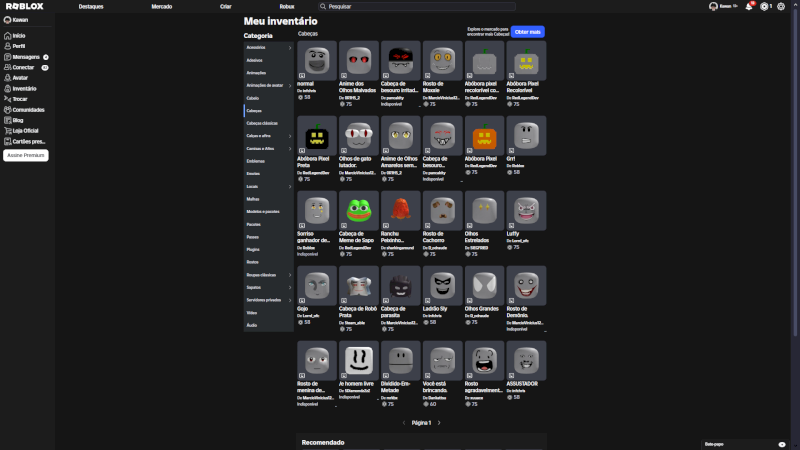Go to Início in the sidebar
Image resolution: width=800 pixels, height=450 pixels.
click(x=19, y=36)
